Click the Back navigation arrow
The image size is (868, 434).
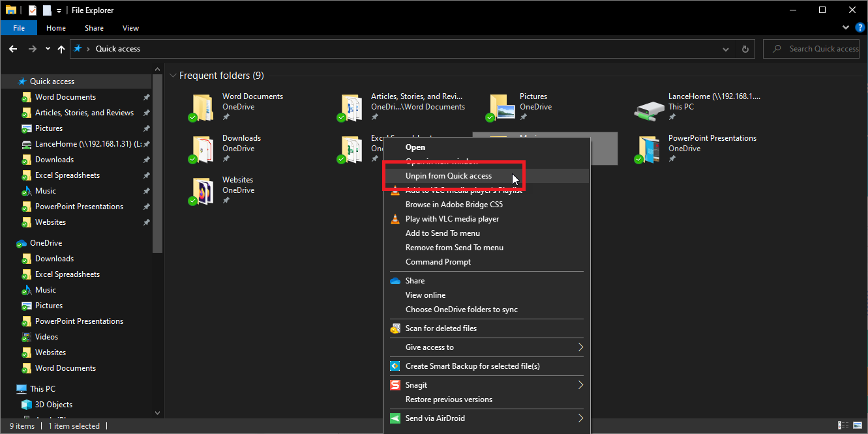[13, 49]
